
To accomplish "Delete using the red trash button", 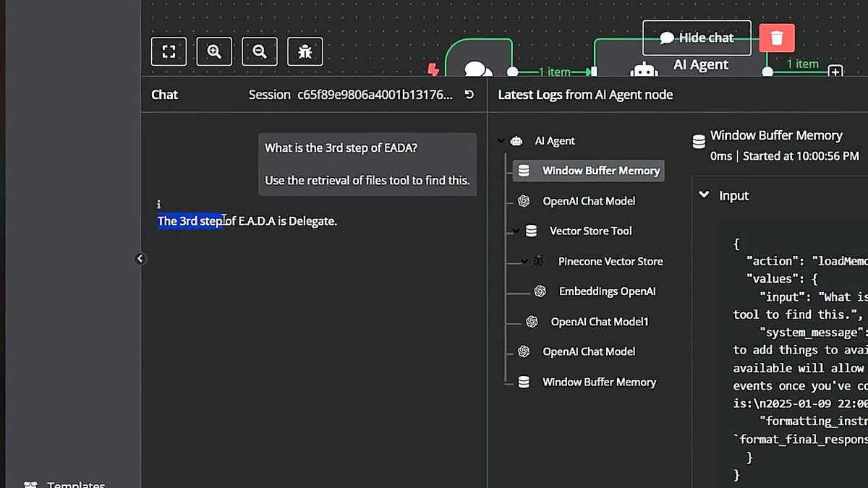I will point(777,38).
